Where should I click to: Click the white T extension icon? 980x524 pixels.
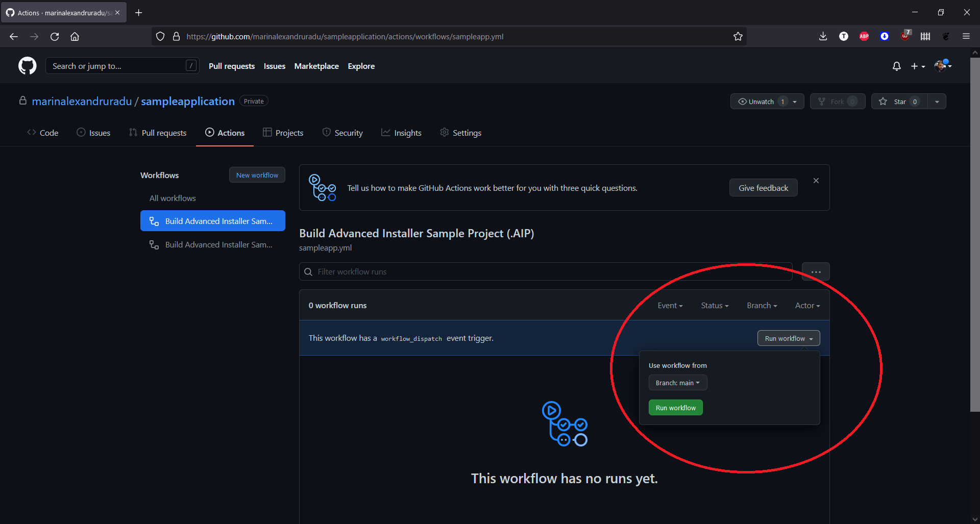(844, 37)
